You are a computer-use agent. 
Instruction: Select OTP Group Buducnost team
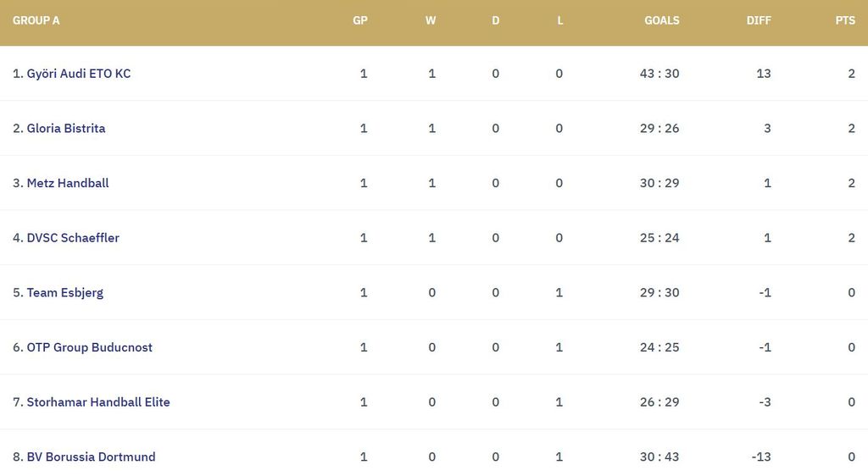(x=89, y=347)
